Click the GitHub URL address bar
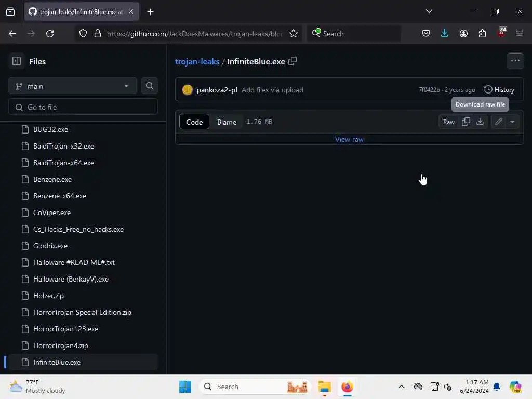Screen dimensions: 532x399 pos(194,34)
